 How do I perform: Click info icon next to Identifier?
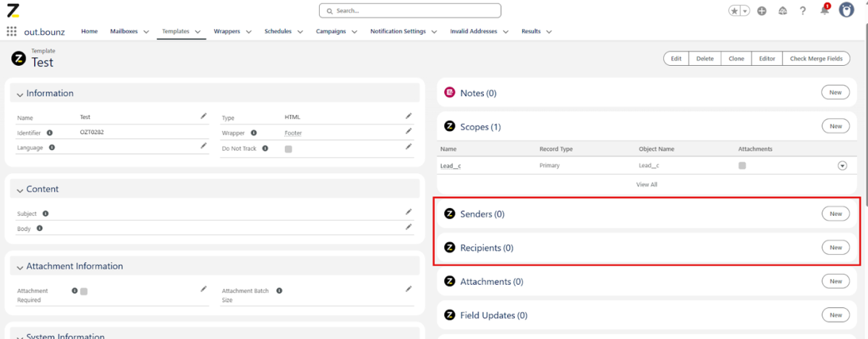(50, 133)
